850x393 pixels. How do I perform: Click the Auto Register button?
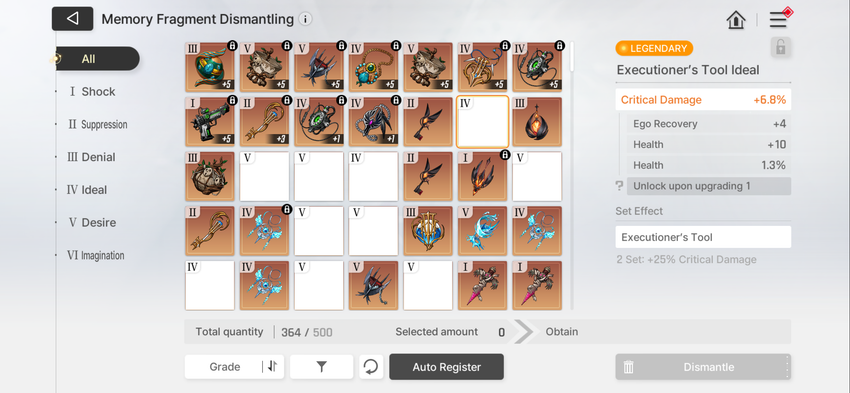coord(446,367)
